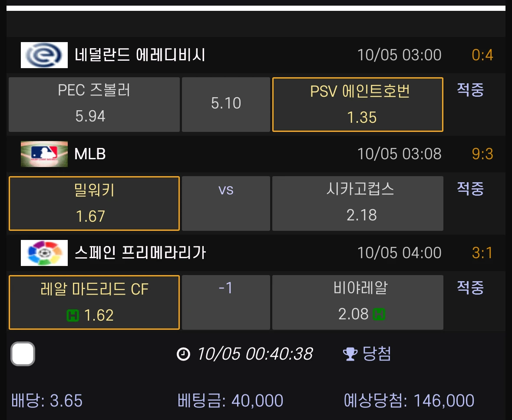512x420 pixels.
Task: Click the 예상당첨 146,000 payout text
Action: (409, 401)
